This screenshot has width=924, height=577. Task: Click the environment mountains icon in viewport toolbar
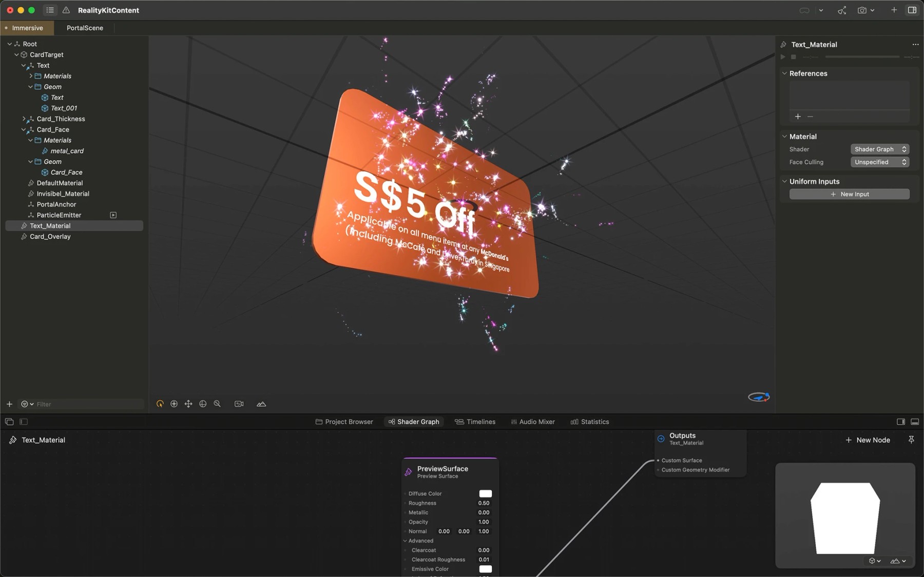tap(261, 404)
